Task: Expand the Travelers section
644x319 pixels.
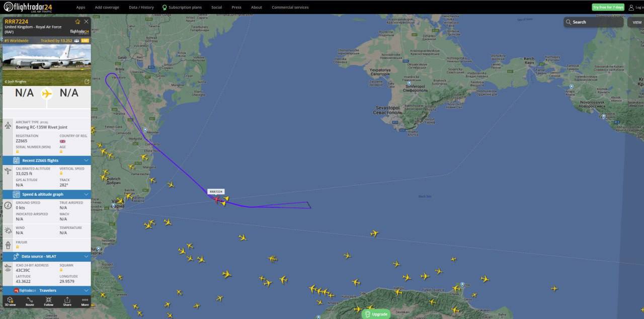Action: (47, 290)
